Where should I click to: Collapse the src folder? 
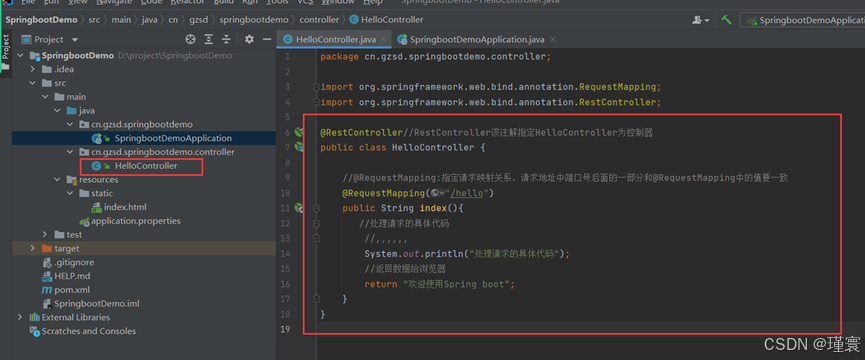tap(33, 83)
